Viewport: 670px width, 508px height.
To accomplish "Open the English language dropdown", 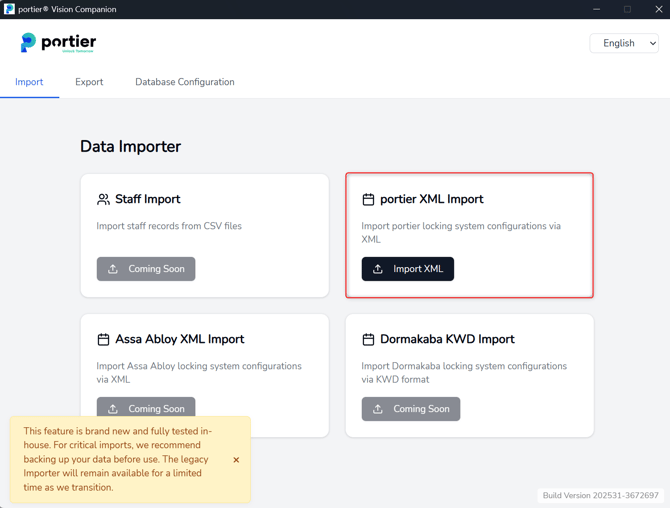I will pos(624,43).
